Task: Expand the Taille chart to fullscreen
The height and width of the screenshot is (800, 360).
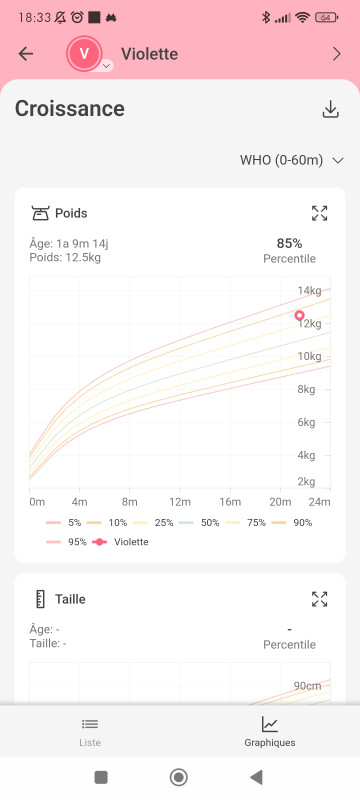Action: pos(320,599)
